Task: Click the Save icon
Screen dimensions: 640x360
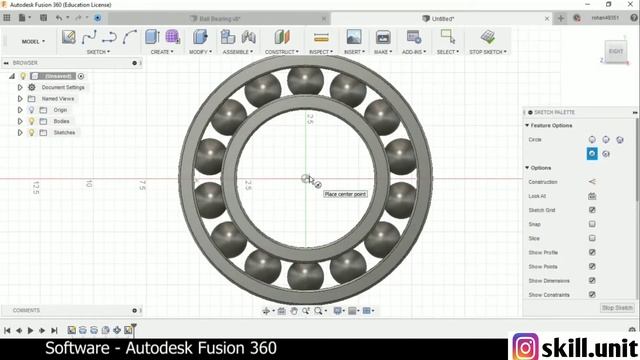Action: 43,18
